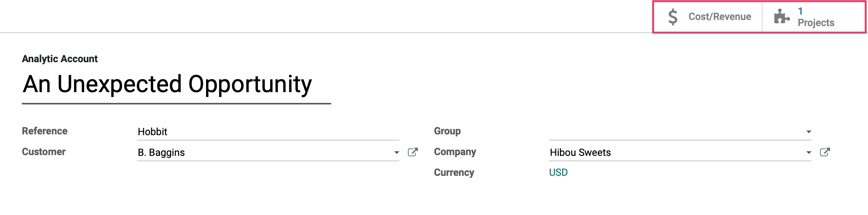Viewport: 868px width, 215px height.
Task: Click the Reference field label
Action: tap(45, 131)
